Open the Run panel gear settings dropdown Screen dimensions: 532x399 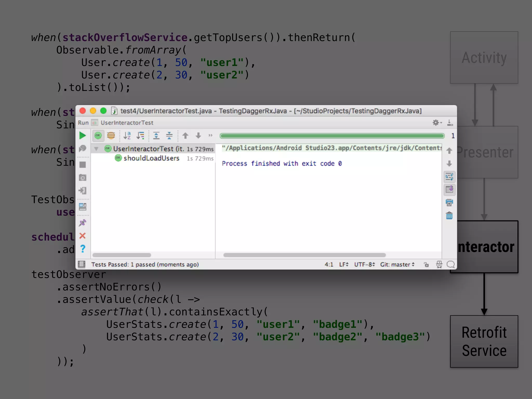pyautogui.click(x=437, y=123)
